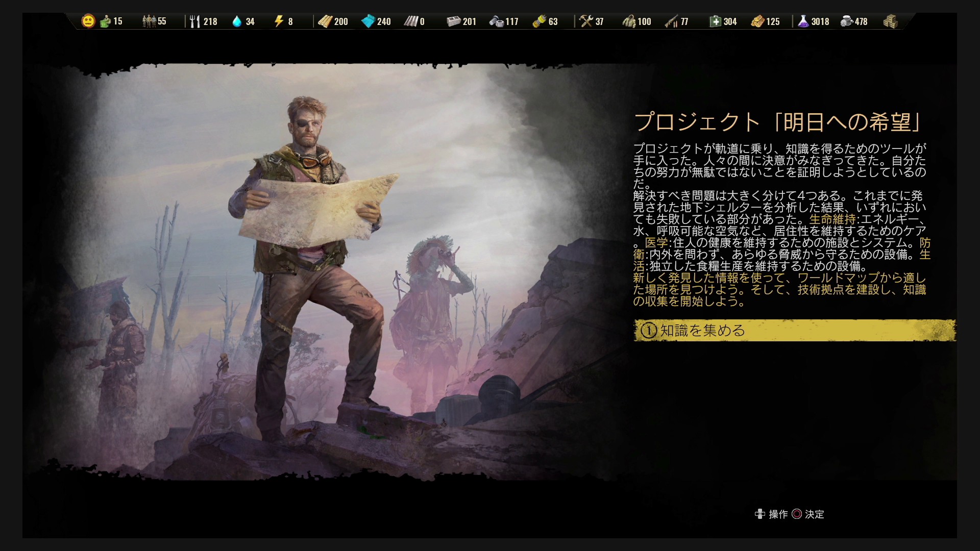Select the metal sheets resource icon

click(x=411, y=21)
